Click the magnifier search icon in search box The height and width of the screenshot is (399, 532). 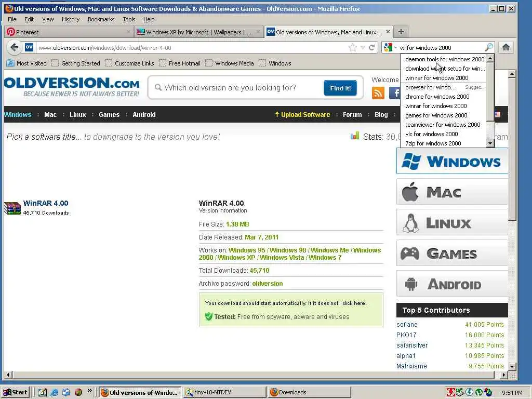[489, 47]
